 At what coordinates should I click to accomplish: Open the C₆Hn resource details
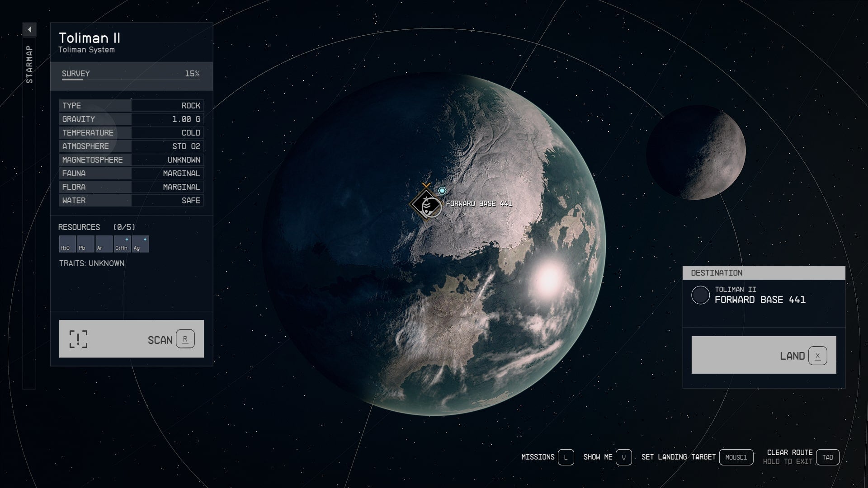tap(122, 244)
